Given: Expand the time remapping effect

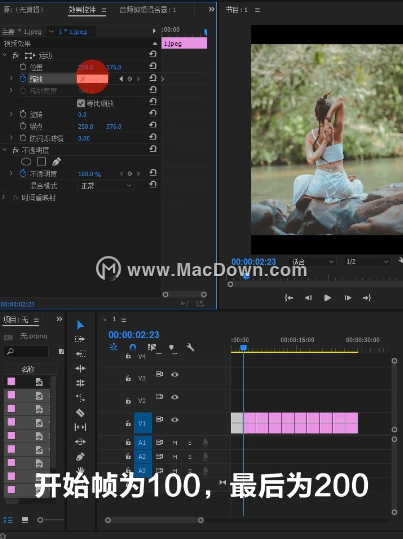Looking at the screenshot, I should coord(4,197).
